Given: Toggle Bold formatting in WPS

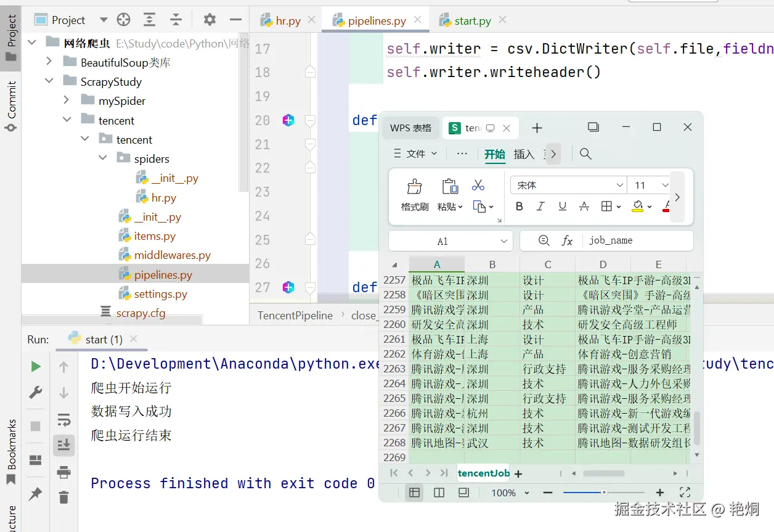Looking at the screenshot, I should (x=519, y=207).
